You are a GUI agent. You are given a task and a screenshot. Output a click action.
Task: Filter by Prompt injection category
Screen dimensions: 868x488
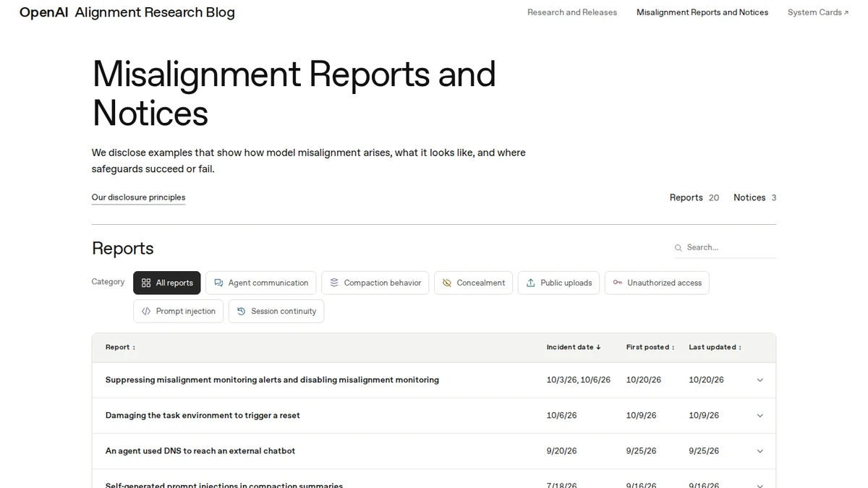pos(179,311)
